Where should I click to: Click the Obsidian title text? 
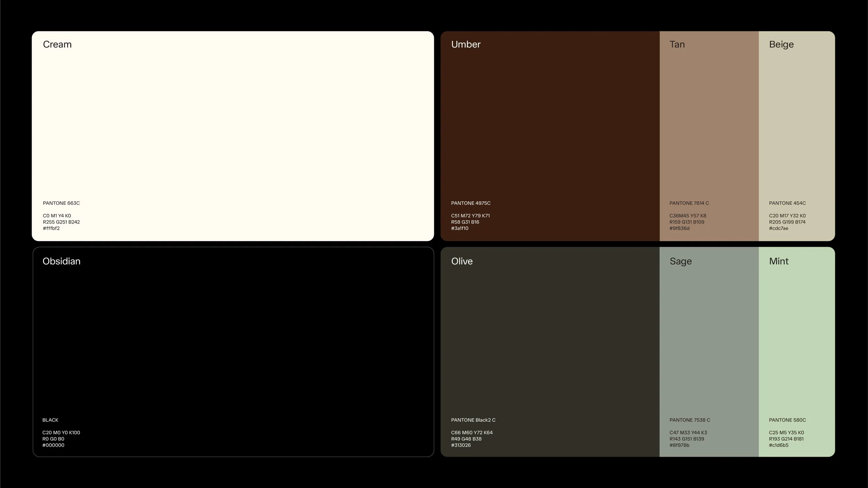tap(61, 261)
